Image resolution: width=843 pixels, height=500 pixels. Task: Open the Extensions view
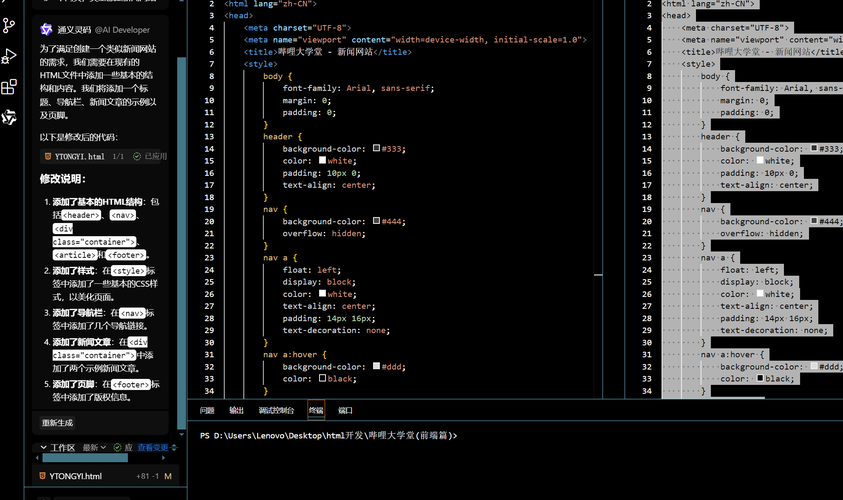(x=9, y=87)
